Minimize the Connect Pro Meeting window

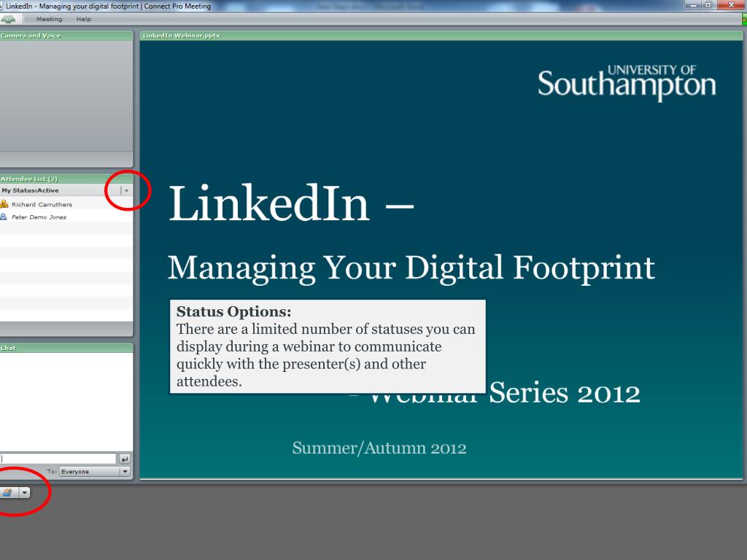coord(693,5)
